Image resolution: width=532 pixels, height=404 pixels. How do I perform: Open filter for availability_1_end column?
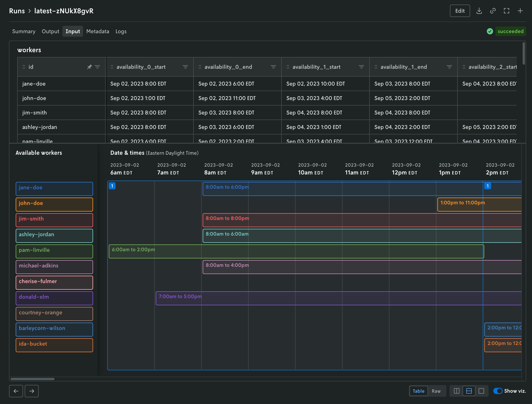[449, 67]
